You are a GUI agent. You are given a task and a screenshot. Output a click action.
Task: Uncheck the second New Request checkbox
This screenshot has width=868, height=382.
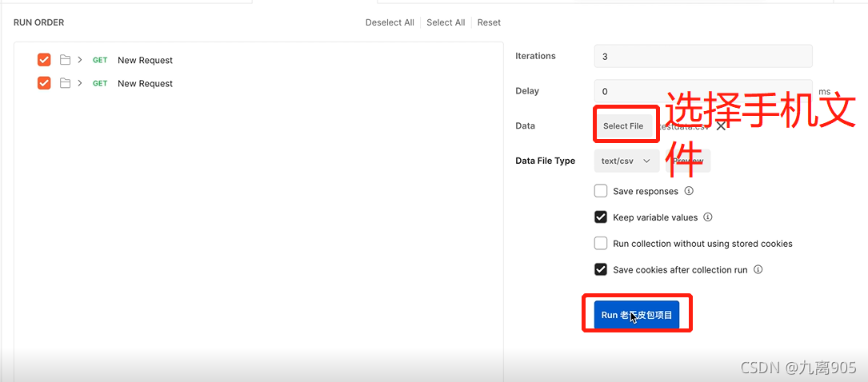44,83
